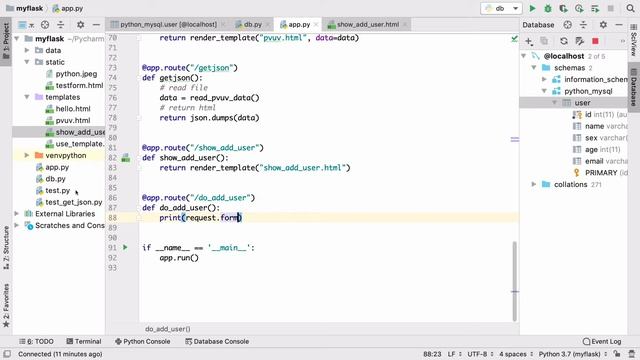640x360 pixels.
Task: Open the run configuration dropdown
Action: (501, 8)
